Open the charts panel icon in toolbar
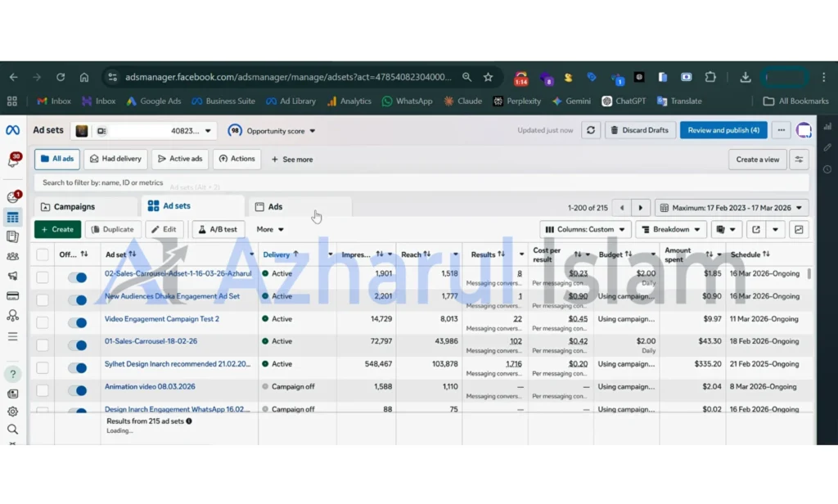This screenshot has width=838, height=504. pyautogui.click(x=799, y=229)
